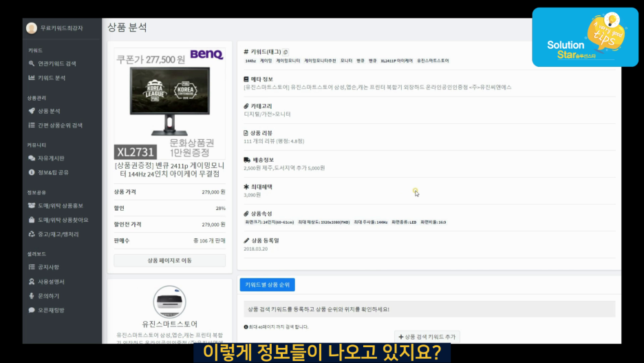644x363 pixels.
Task: Click the magnifier icon beside 연관키워드 검색
Action: click(32, 63)
